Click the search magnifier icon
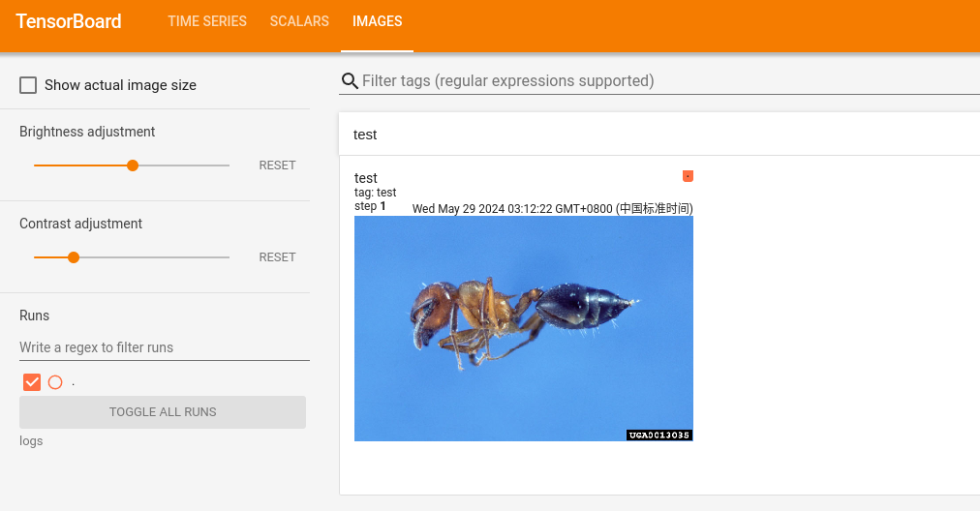The image size is (980, 511). 350,81
